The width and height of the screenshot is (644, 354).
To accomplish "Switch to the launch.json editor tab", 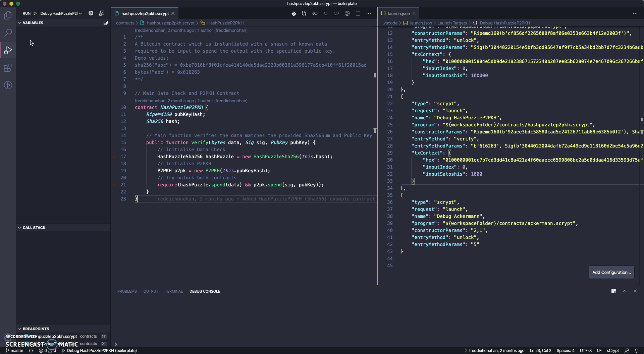I will 398,13.
